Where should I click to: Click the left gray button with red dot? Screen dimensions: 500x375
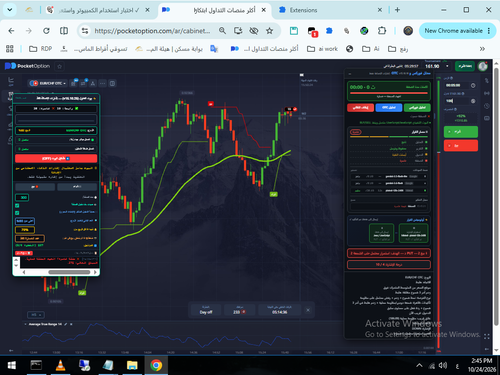click(35, 187)
